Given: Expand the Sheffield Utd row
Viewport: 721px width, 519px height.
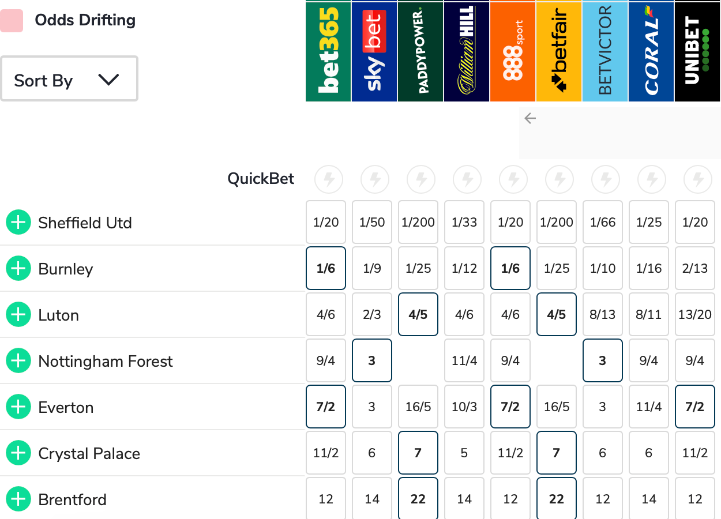Looking at the screenshot, I should pyautogui.click(x=18, y=222).
